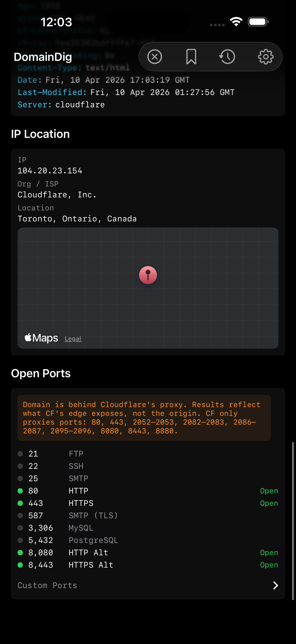Tap the battery status bar icon

(x=258, y=22)
